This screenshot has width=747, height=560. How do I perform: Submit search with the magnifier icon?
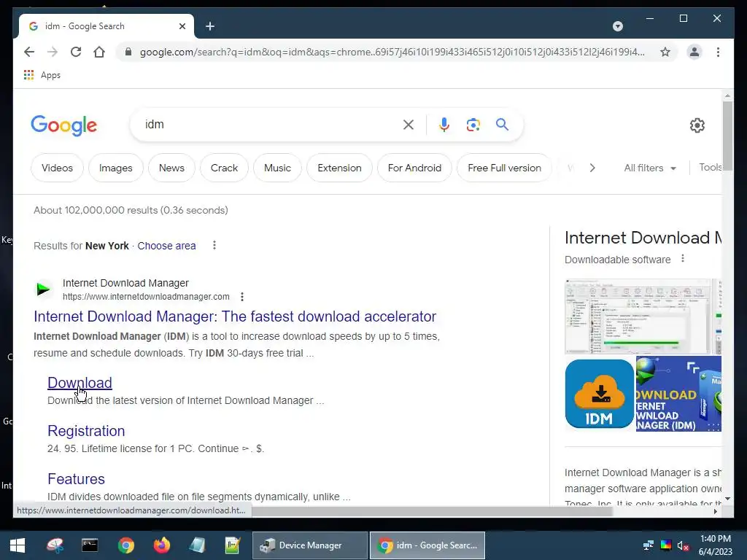point(502,125)
